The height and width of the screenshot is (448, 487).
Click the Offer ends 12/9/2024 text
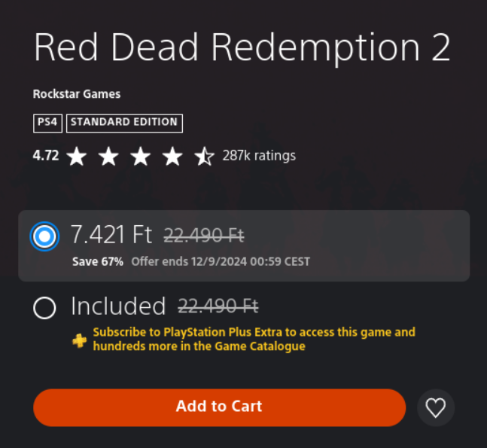click(221, 262)
